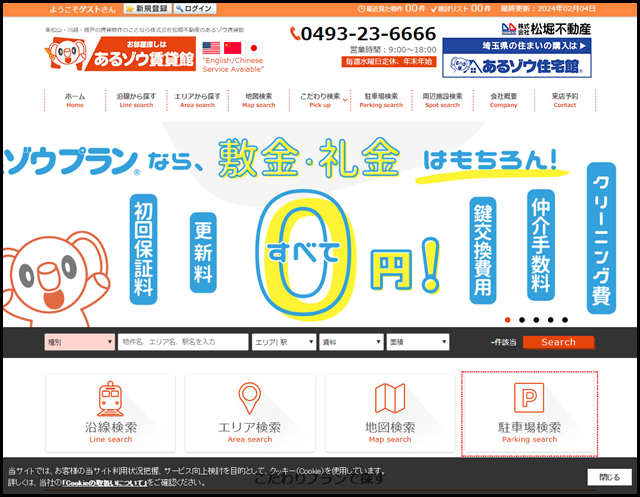Open 会社概要 Company menu item
Viewport: 640px width, 497px height.
(x=504, y=100)
